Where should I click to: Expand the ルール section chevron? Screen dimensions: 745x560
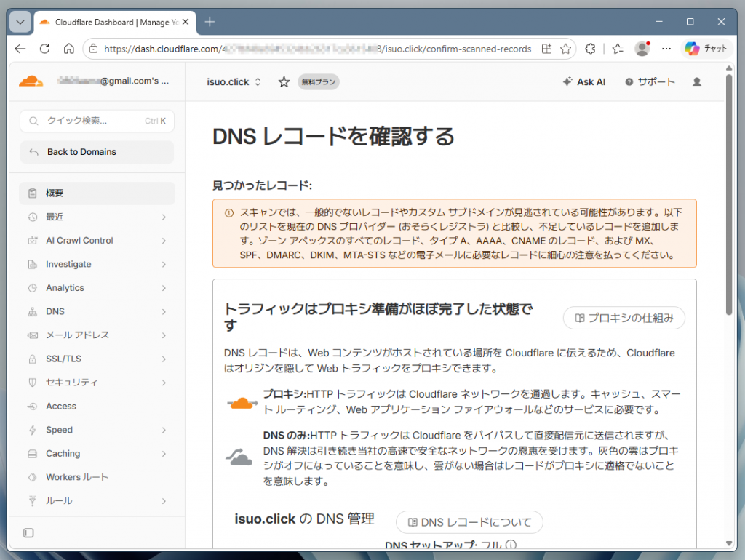[164, 501]
